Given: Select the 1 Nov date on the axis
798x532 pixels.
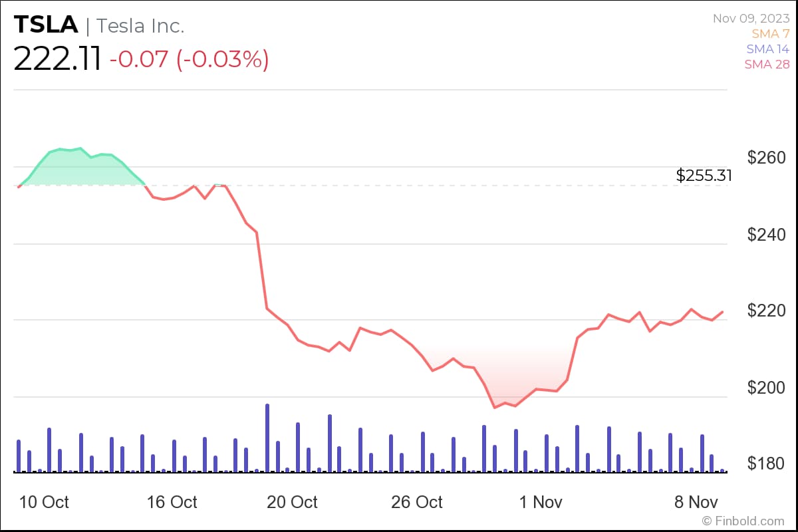Looking at the screenshot, I should pos(541,502).
